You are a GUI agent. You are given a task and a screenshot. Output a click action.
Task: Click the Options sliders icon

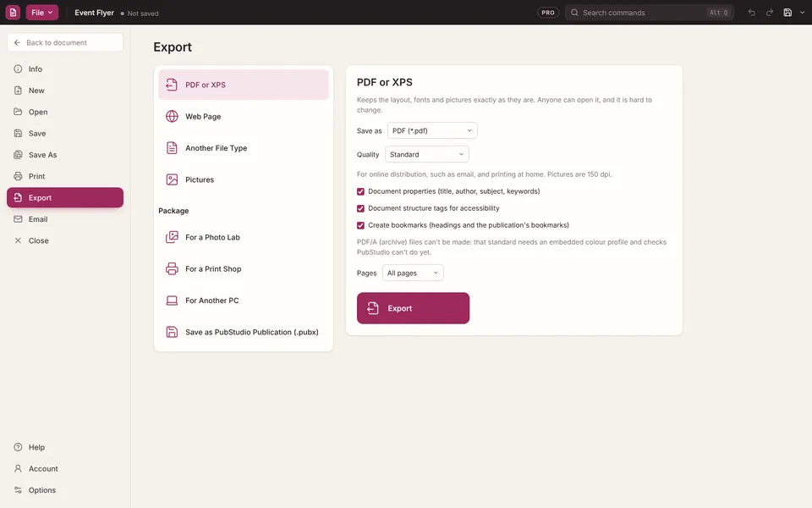point(18,490)
